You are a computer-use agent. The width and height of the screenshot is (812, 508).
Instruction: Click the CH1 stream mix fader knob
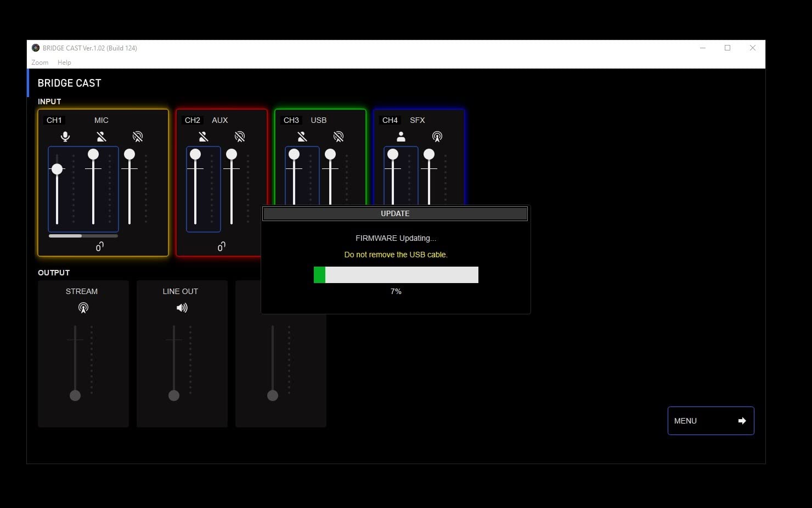[x=129, y=154]
